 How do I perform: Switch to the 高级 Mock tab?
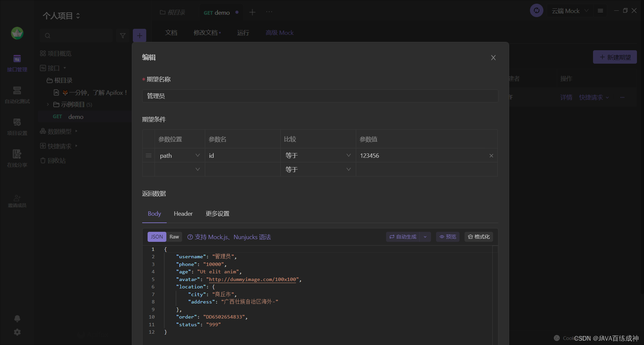(279, 33)
